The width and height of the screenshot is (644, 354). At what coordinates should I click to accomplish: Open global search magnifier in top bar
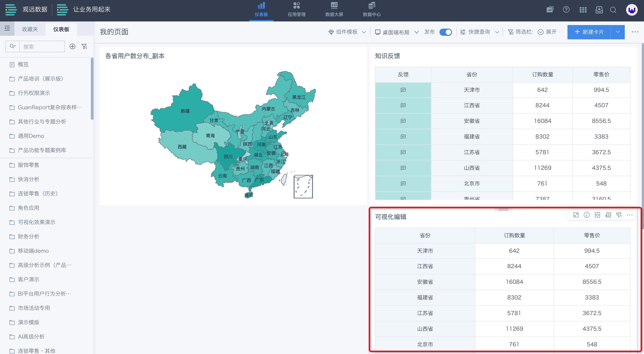[613, 10]
